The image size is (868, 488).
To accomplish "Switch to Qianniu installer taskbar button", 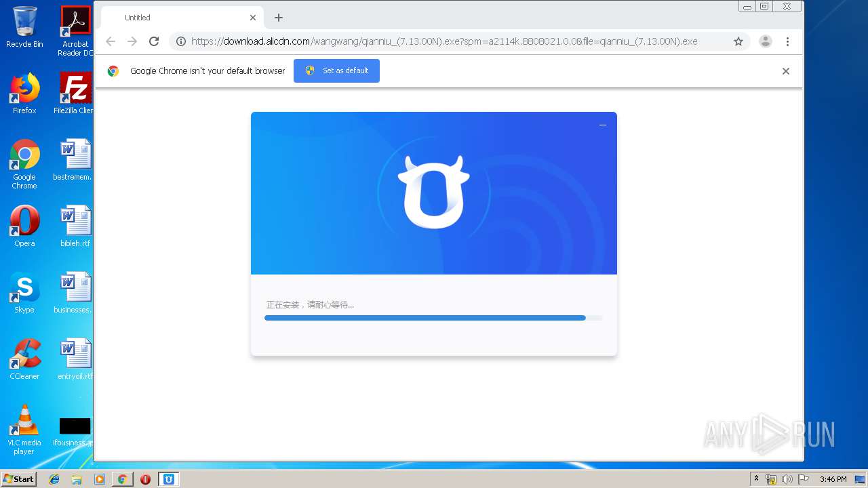I will click(x=169, y=479).
